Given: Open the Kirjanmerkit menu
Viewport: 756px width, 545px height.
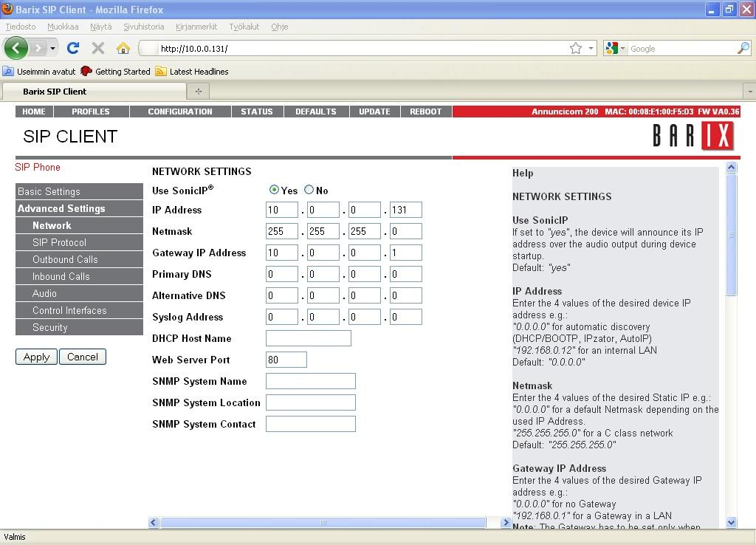Looking at the screenshot, I should pos(196,27).
